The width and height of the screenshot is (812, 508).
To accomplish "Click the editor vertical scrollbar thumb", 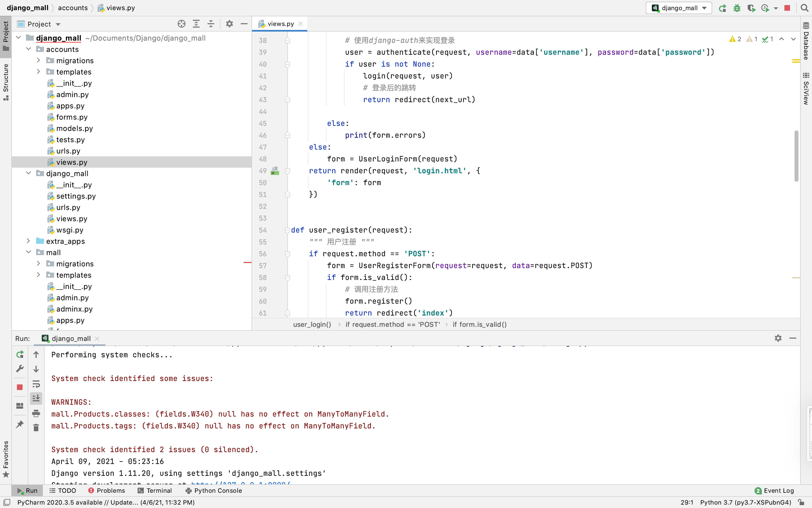I will pos(796,156).
